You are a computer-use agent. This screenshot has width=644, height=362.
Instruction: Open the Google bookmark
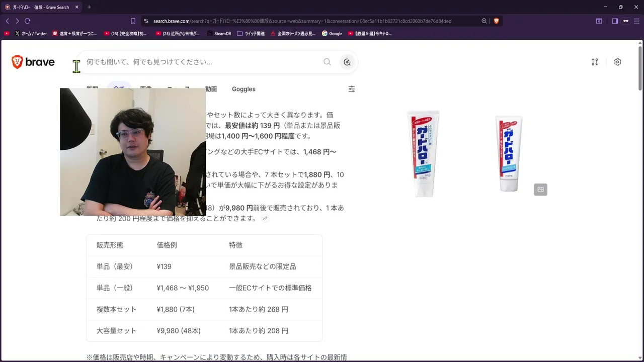[x=332, y=34]
